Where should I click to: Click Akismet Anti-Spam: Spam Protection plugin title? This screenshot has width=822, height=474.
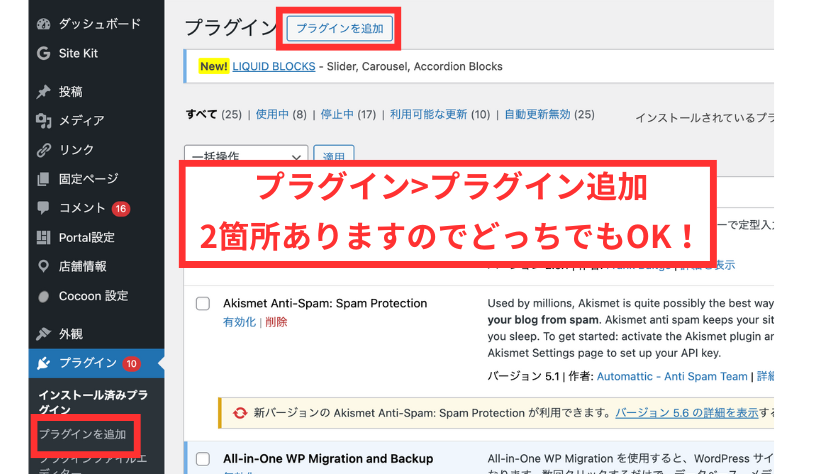(325, 304)
